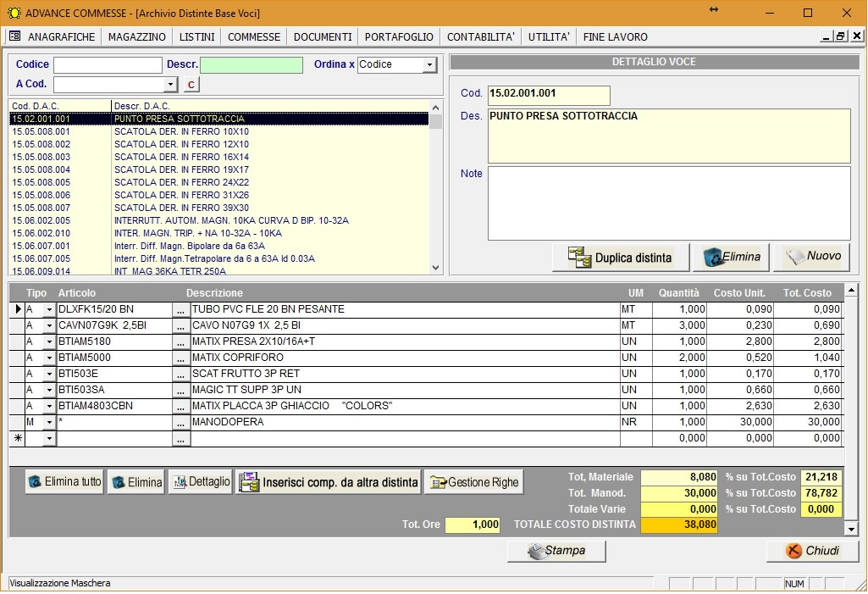Open Tipo dropdown for CAVN07G9K row
This screenshot has width=868, height=594.
(x=49, y=326)
